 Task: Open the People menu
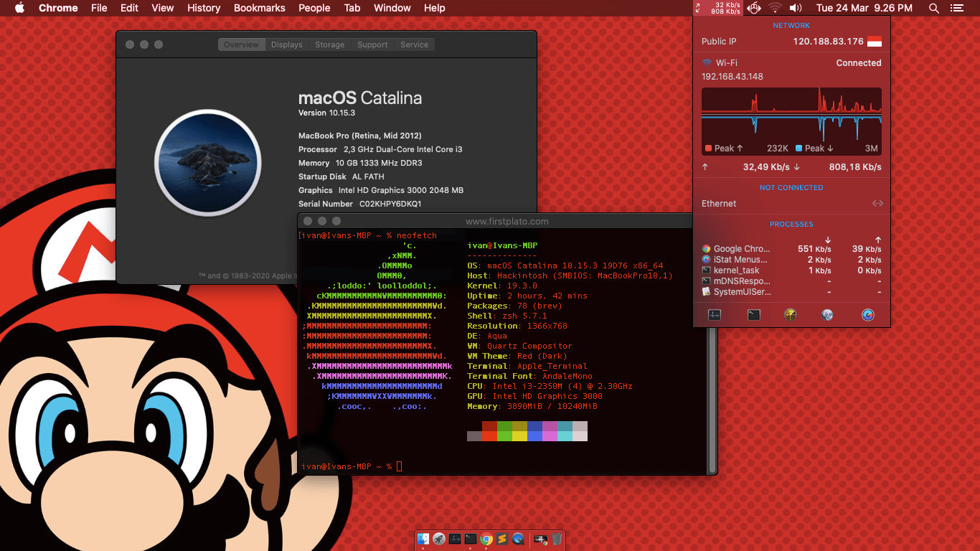tap(314, 8)
